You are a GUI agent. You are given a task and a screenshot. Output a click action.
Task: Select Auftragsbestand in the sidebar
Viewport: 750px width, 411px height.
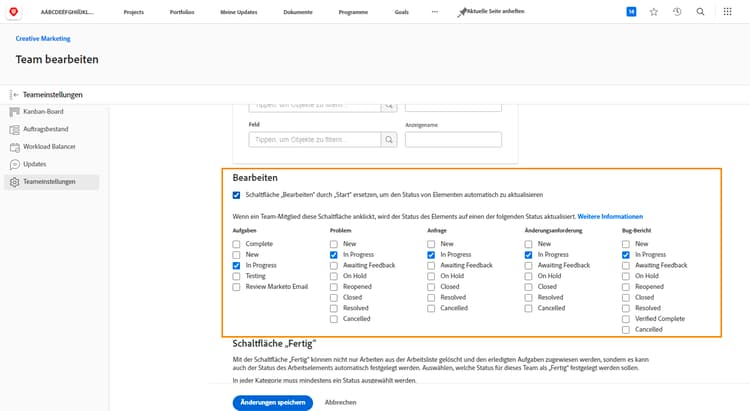coord(46,129)
